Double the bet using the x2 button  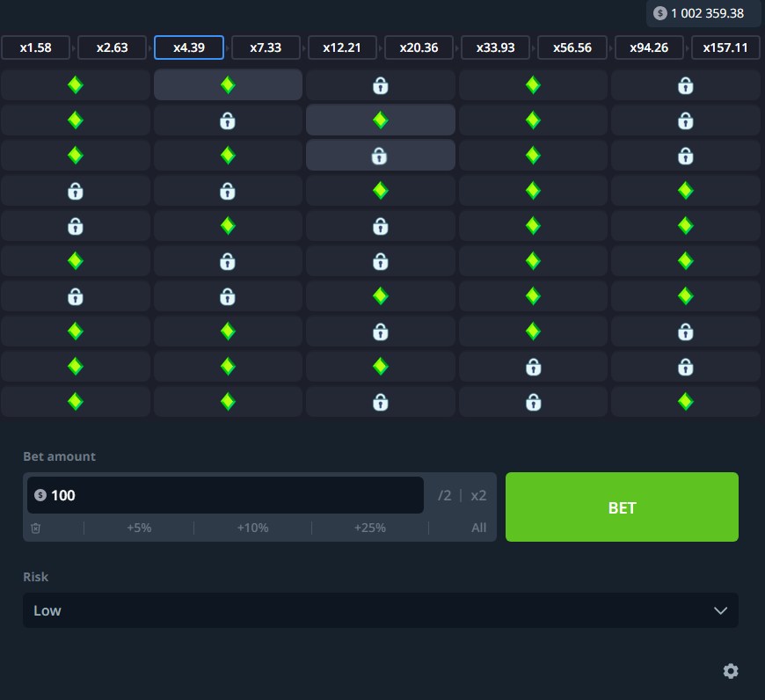[x=478, y=495]
